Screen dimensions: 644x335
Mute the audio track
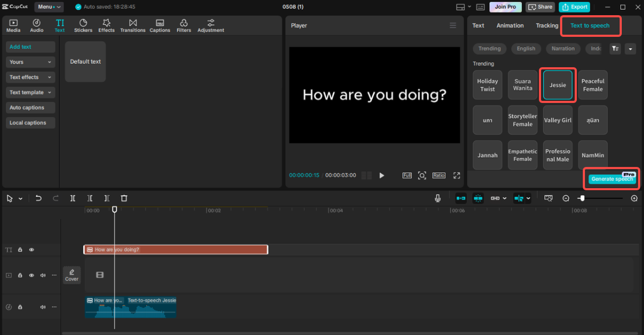[x=43, y=306]
